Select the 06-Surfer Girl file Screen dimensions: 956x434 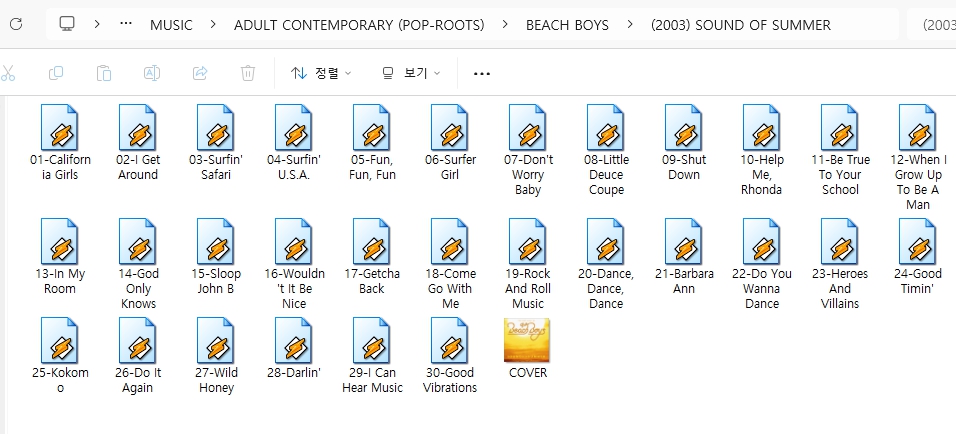pyautogui.click(x=450, y=143)
